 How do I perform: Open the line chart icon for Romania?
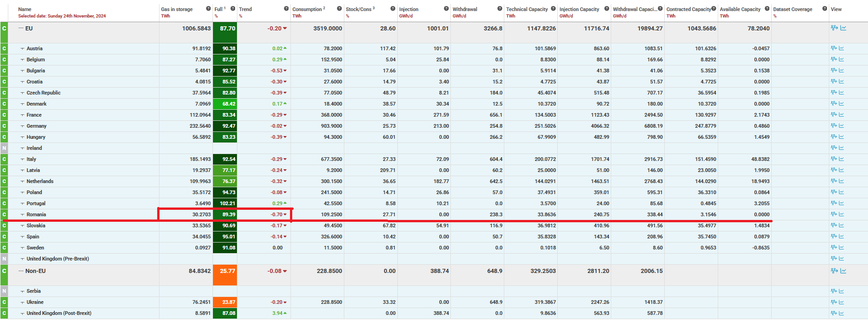coord(841,214)
